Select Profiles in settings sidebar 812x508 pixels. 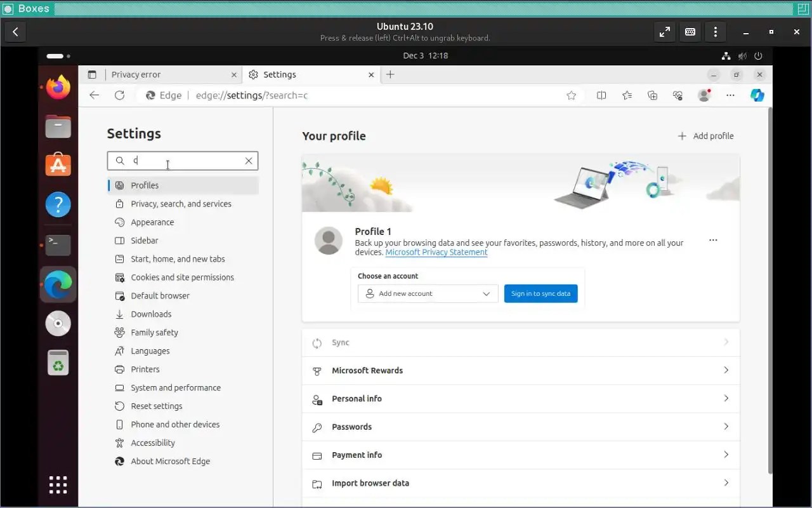pyautogui.click(x=183, y=185)
